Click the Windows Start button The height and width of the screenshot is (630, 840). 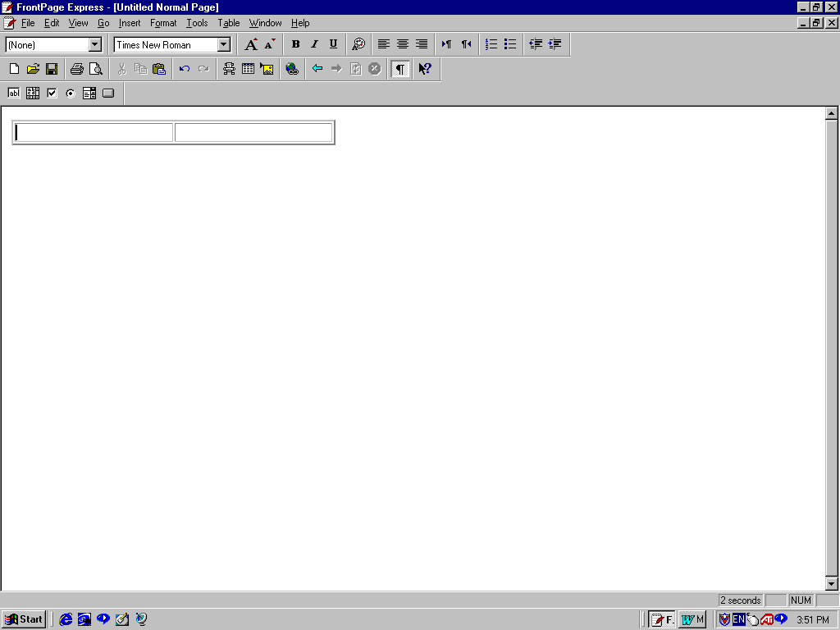[24, 619]
